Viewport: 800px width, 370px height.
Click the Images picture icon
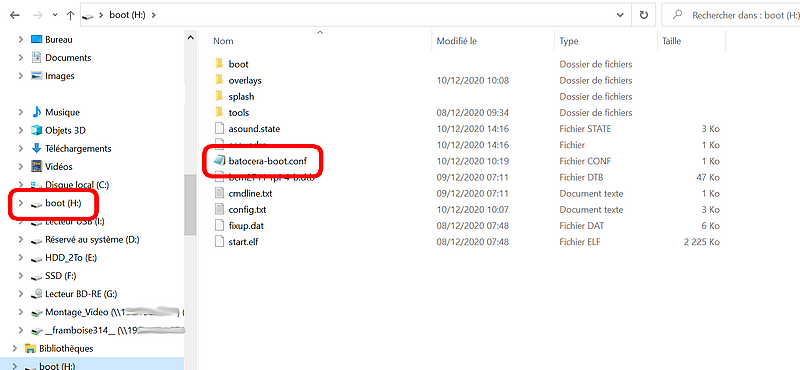(x=36, y=76)
